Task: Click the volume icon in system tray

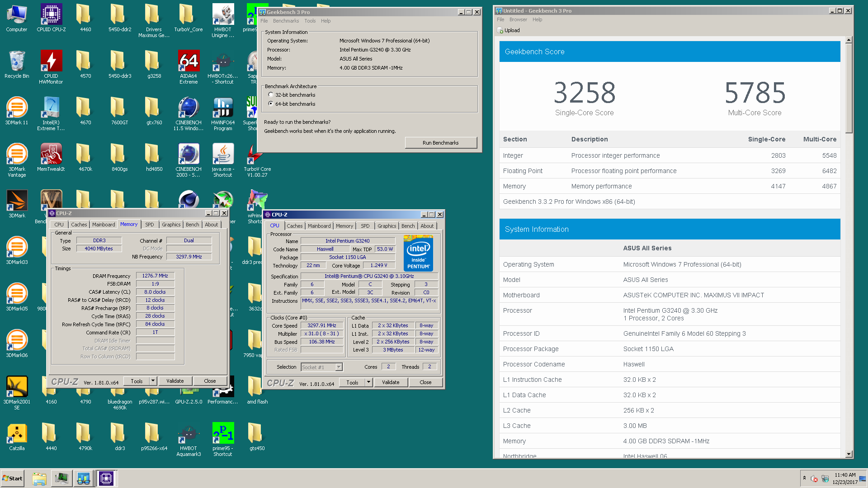Action: click(814, 479)
